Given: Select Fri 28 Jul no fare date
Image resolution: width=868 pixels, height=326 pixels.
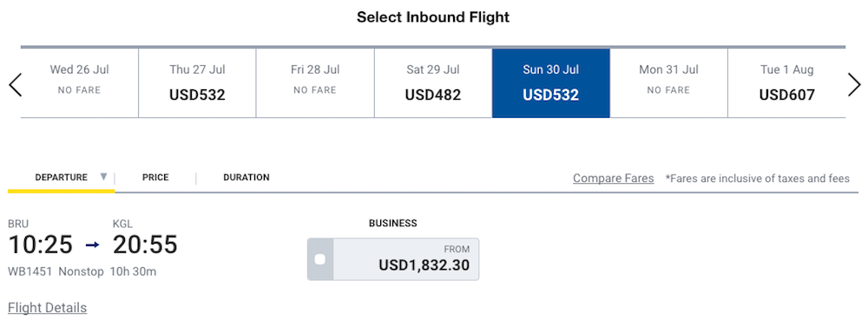Looking at the screenshot, I should tap(315, 83).
